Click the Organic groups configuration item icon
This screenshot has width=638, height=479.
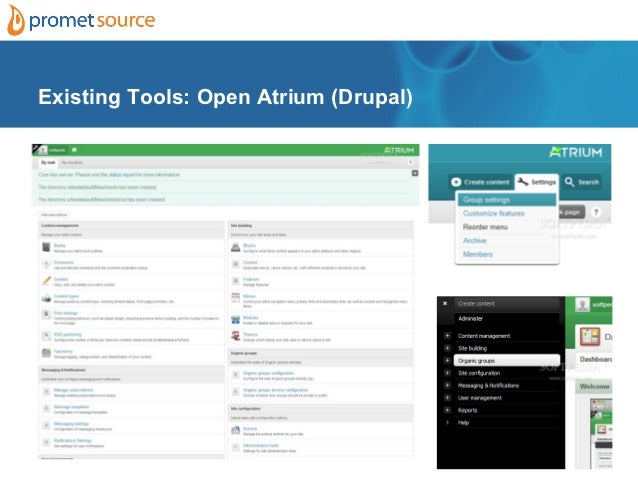point(236,375)
